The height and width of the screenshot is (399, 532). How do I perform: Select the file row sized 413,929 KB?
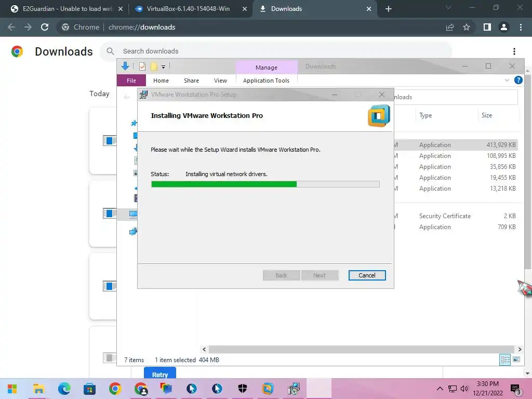pos(456,145)
